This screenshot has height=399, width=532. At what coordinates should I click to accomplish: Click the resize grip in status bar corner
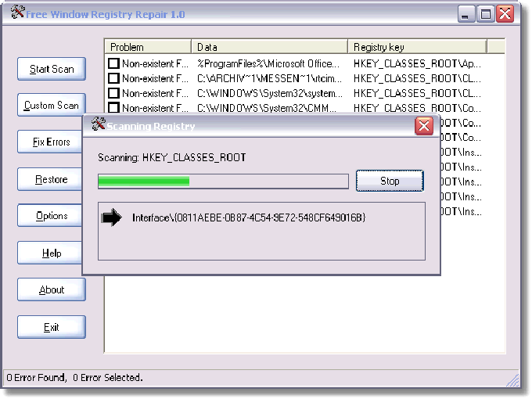point(513,381)
